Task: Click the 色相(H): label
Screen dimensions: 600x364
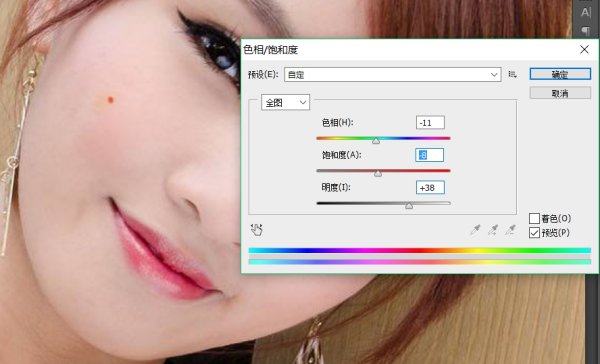Action: point(338,123)
